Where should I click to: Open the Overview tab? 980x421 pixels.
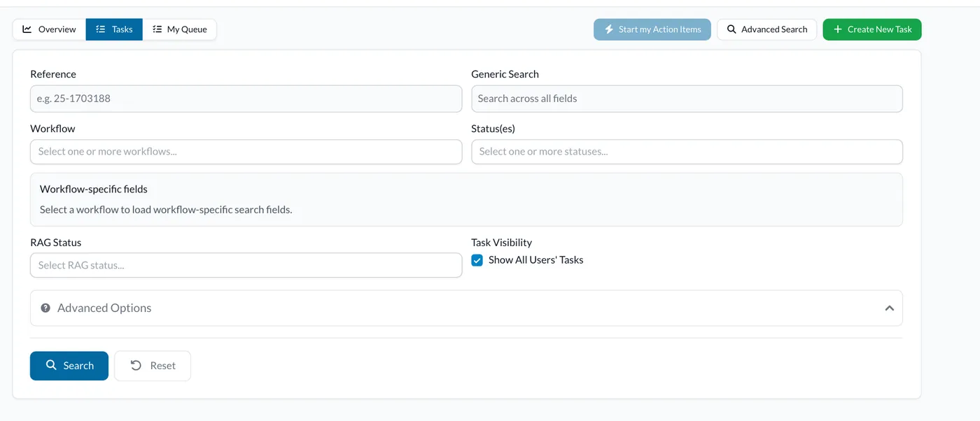tap(49, 29)
